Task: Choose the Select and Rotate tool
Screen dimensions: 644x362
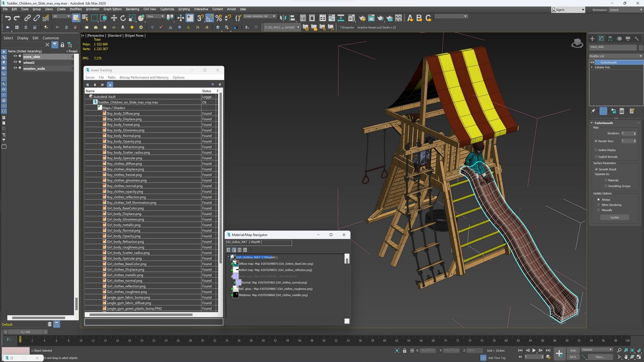Action: point(123,18)
